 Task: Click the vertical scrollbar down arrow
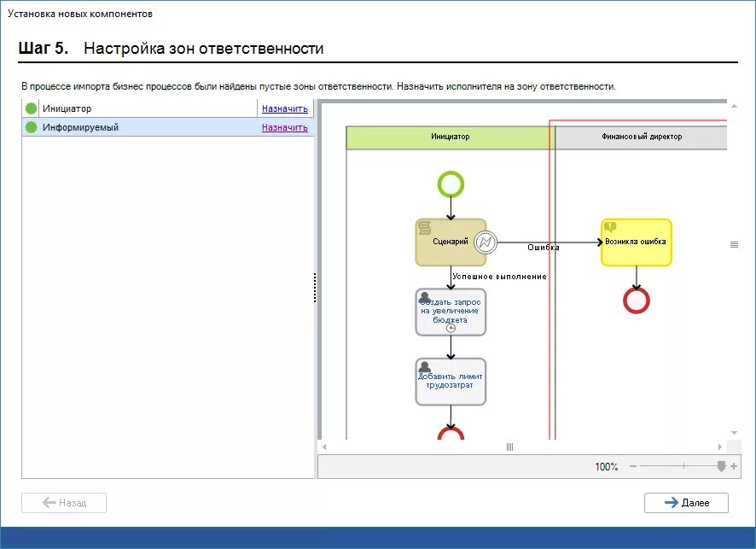pos(734,433)
